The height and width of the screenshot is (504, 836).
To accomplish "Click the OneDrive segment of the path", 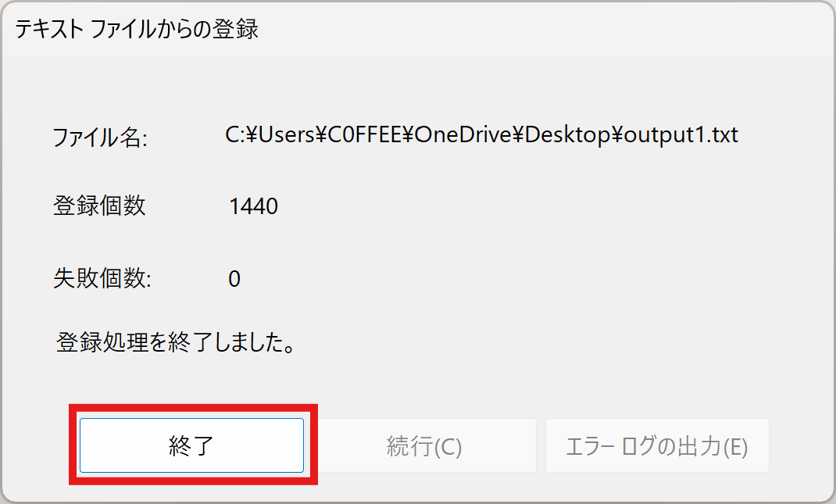I will 463,135.
